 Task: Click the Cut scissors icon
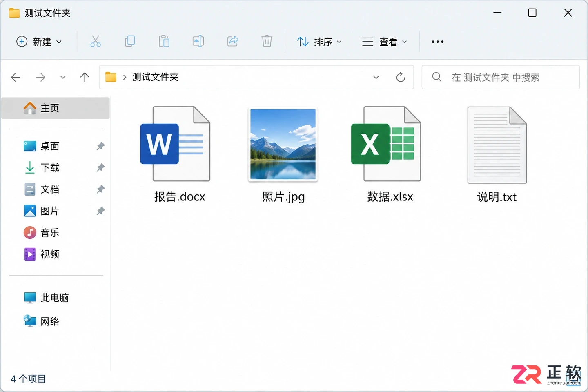click(96, 41)
